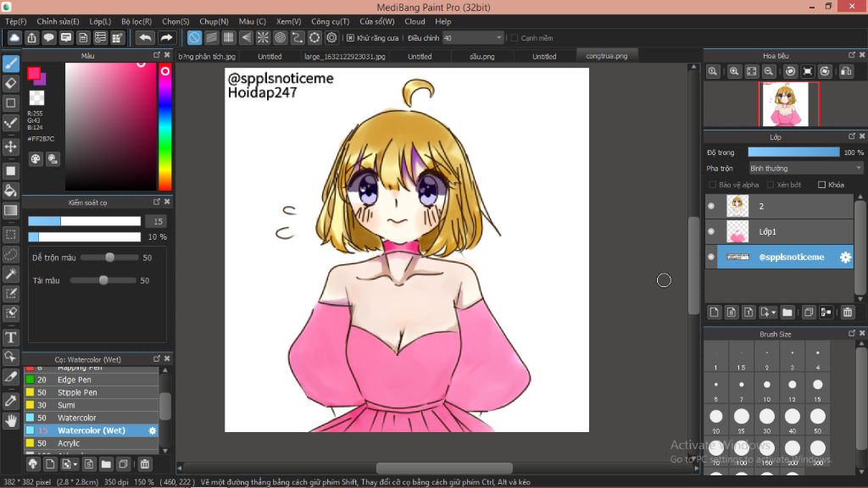Open Pha trộn blend mode dropdown
This screenshot has width=868, height=488.
tap(805, 169)
